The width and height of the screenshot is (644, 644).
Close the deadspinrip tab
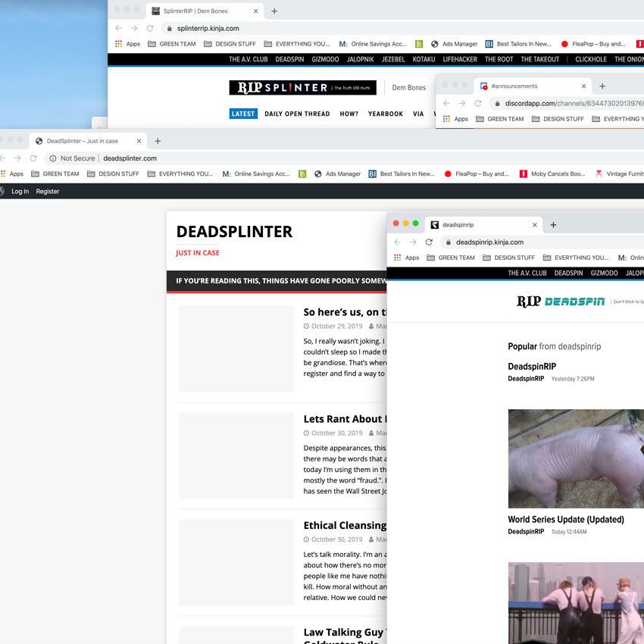534,225
